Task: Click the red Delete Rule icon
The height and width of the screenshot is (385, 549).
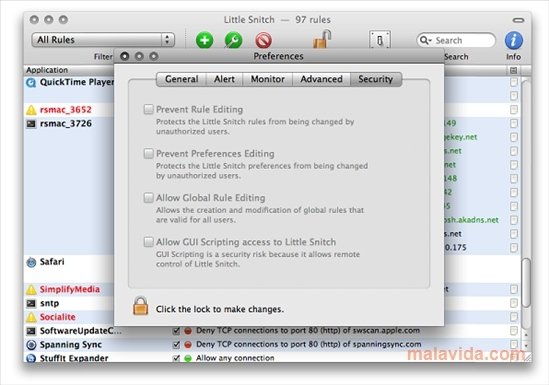Action: point(263,40)
